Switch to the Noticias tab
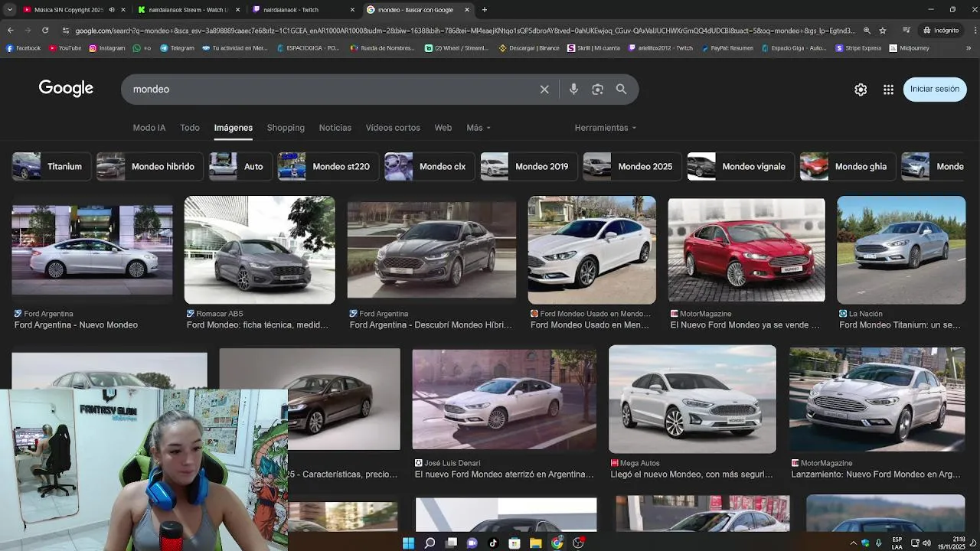 point(335,128)
